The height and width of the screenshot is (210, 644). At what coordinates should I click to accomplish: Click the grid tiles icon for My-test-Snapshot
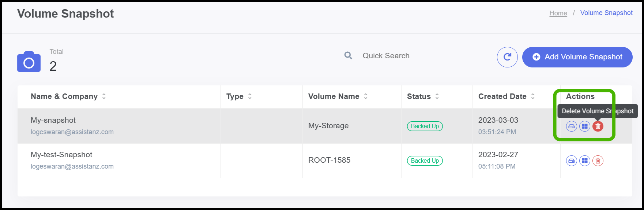pyautogui.click(x=584, y=161)
